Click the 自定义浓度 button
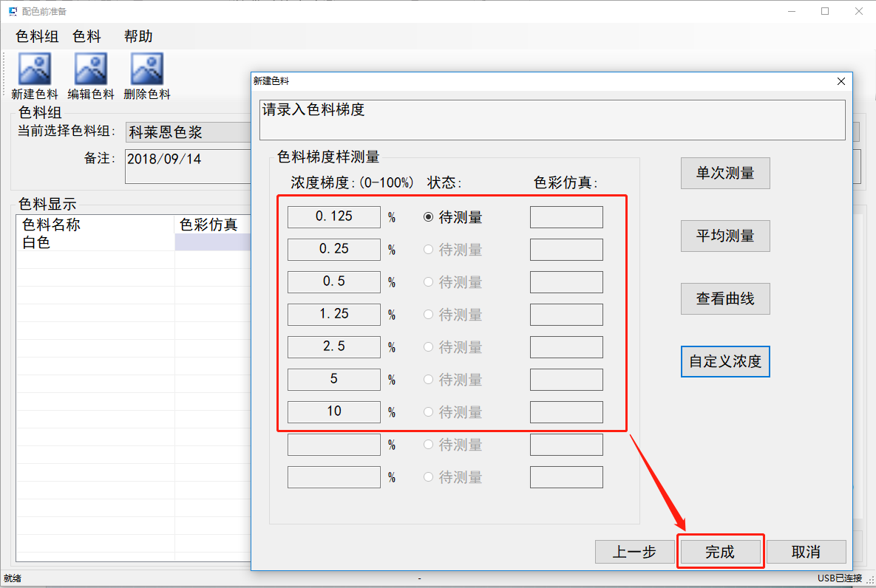This screenshot has width=876, height=588. pyautogui.click(x=724, y=362)
